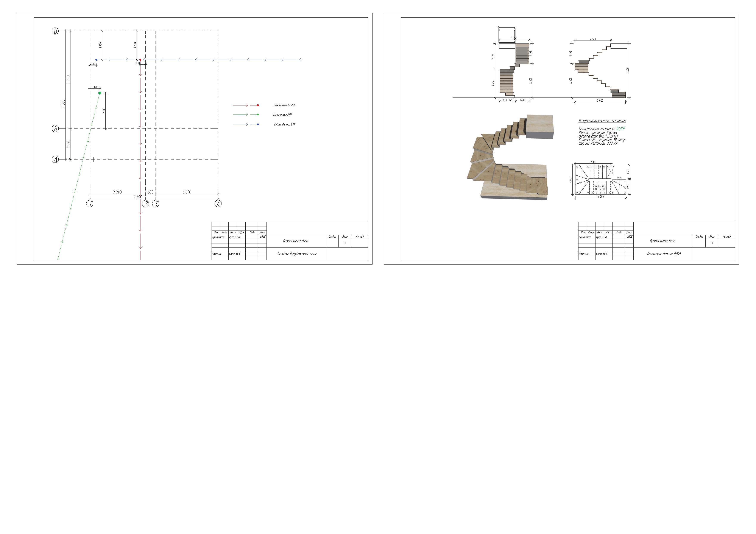The width and height of the screenshot is (756, 534).
Task: Click the axis bubble labeled Б
Action: click(55, 129)
